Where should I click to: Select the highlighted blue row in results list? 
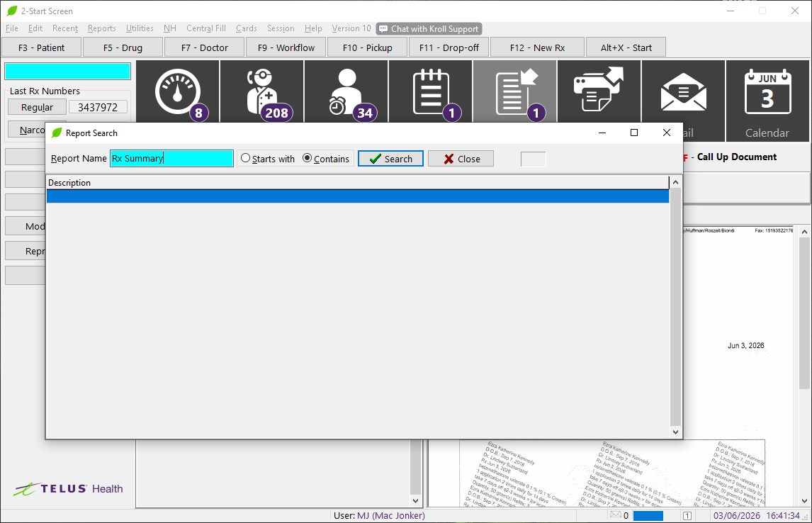tap(358, 196)
